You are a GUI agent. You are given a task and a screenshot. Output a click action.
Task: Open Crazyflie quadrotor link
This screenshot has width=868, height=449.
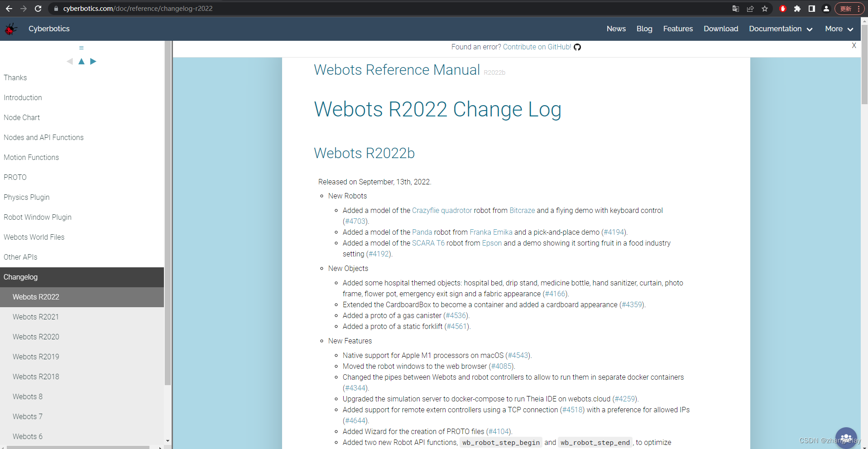442,210
